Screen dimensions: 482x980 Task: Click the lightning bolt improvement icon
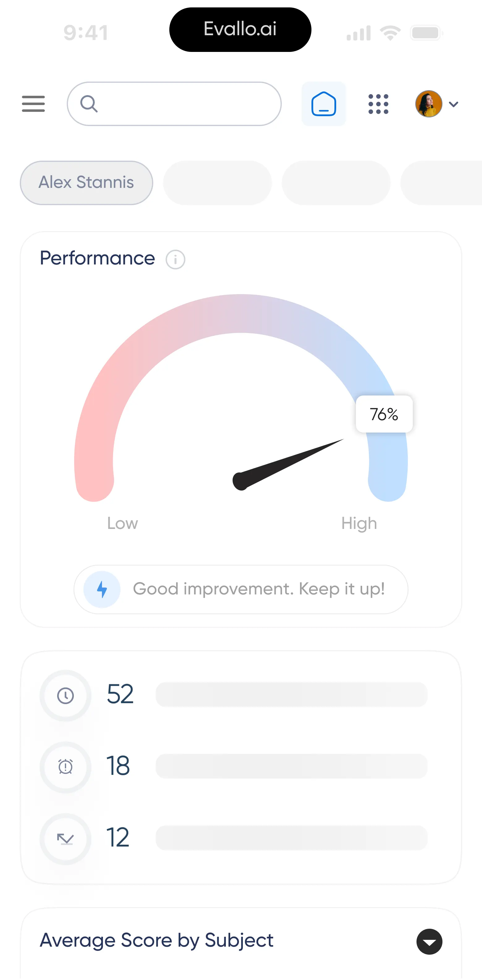(x=102, y=589)
